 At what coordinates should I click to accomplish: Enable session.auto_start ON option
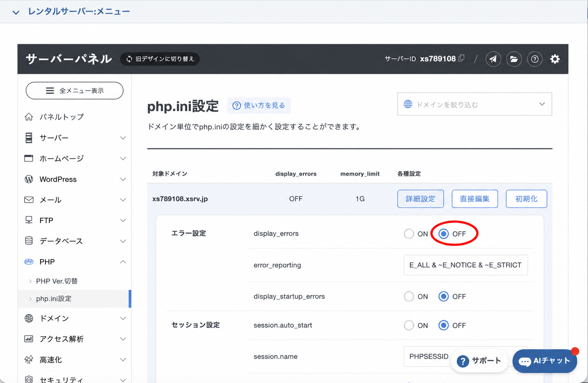tap(409, 325)
